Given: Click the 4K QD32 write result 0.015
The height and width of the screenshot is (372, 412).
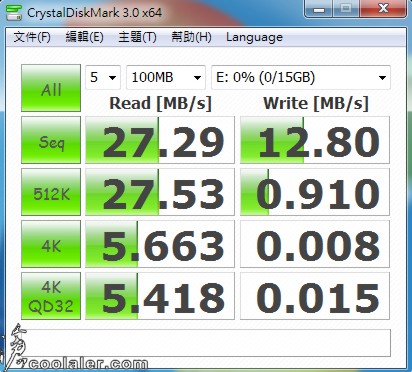Looking at the screenshot, I should pos(315,296).
